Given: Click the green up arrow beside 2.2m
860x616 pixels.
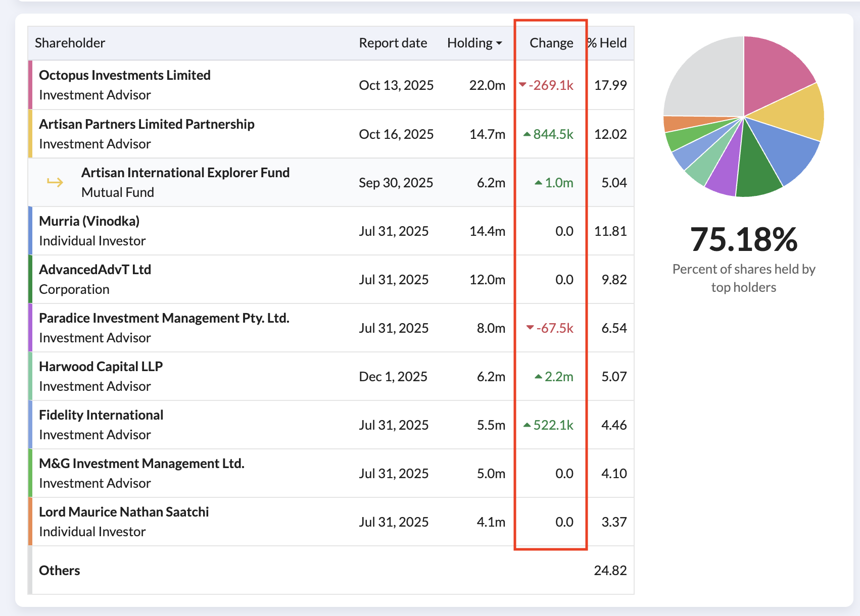Looking at the screenshot, I should (539, 376).
